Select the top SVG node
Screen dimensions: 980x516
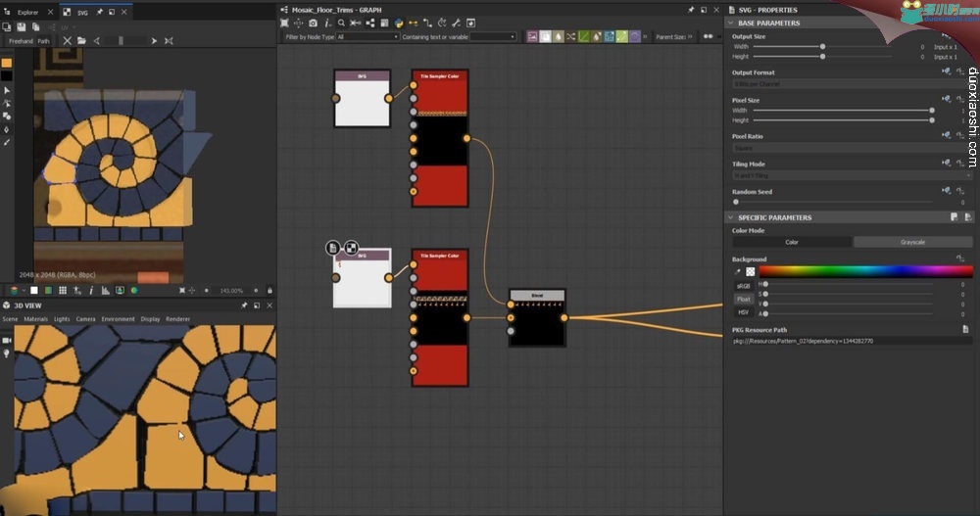point(363,99)
